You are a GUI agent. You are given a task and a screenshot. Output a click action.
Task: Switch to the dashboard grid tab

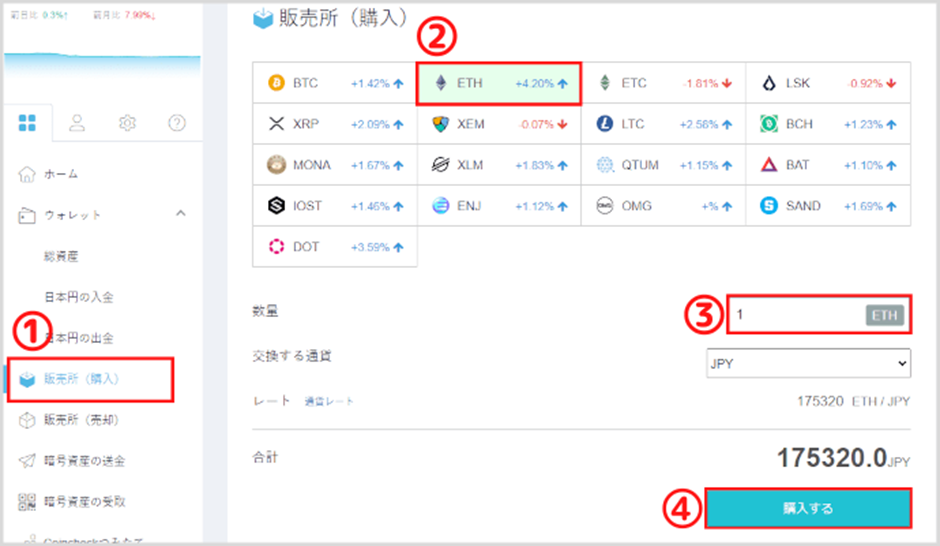[28, 123]
